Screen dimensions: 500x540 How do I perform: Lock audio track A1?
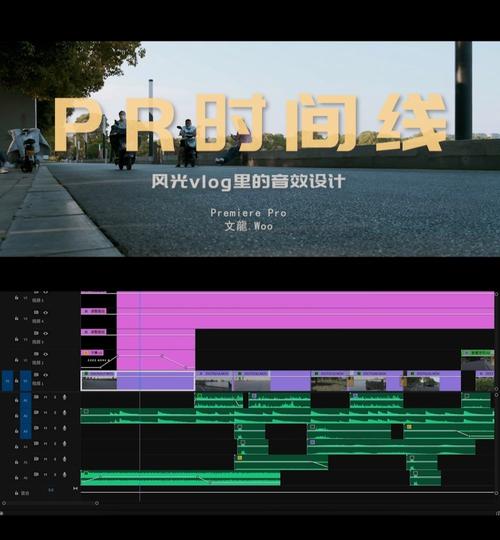coord(16,400)
